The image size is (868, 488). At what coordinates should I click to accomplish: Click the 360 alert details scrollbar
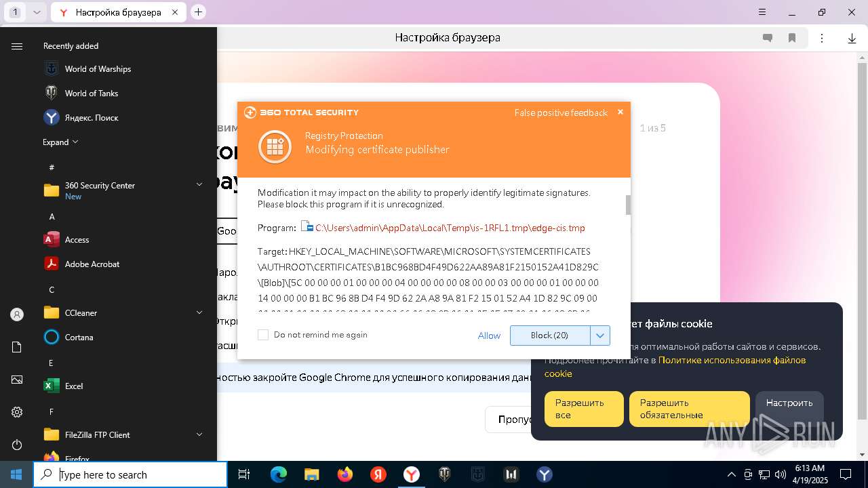[x=629, y=205]
